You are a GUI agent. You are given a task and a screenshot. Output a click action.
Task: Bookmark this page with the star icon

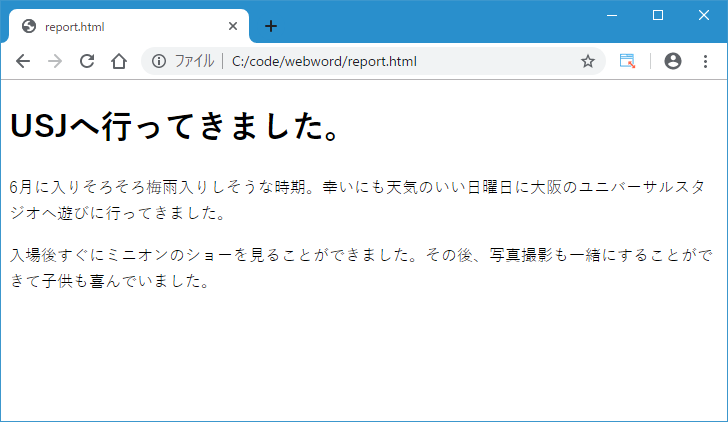click(x=588, y=61)
